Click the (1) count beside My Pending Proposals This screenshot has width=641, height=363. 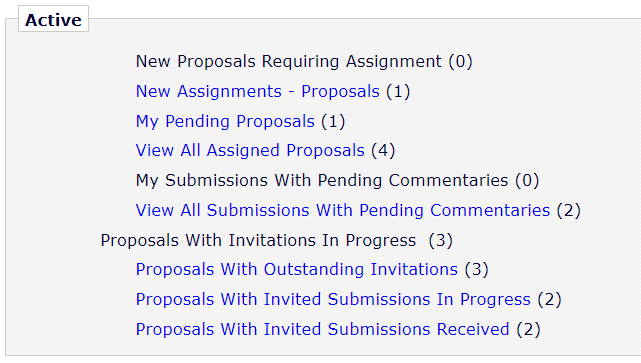pyautogui.click(x=333, y=121)
